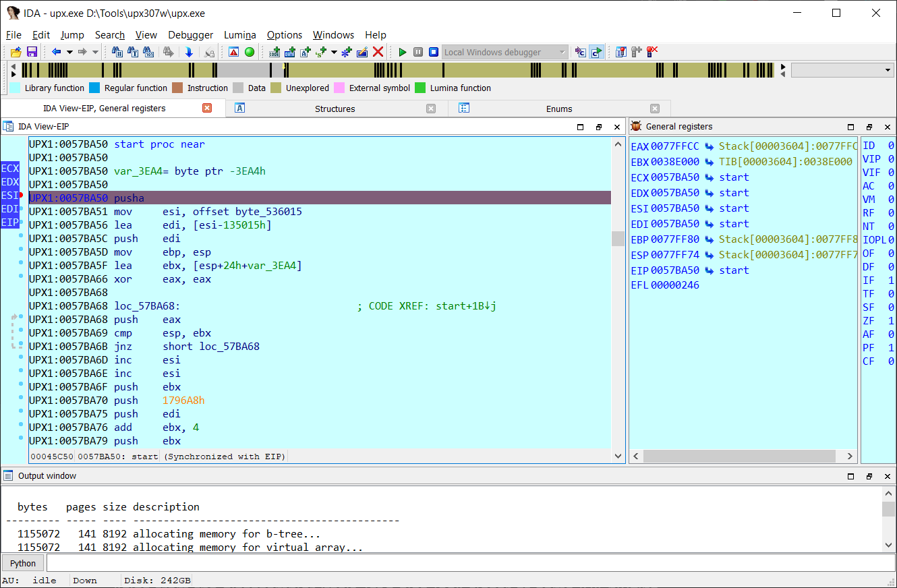The height and width of the screenshot is (588, 897).
Task: Click the Library function cyan legend swatch
Action: 14,88
